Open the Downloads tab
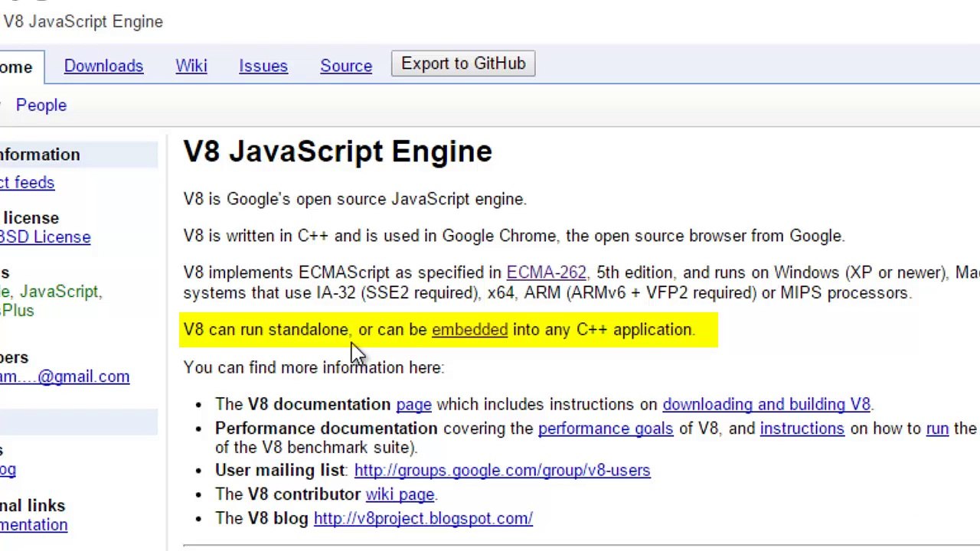Screen dimensions: 980x551 point(103,66)
